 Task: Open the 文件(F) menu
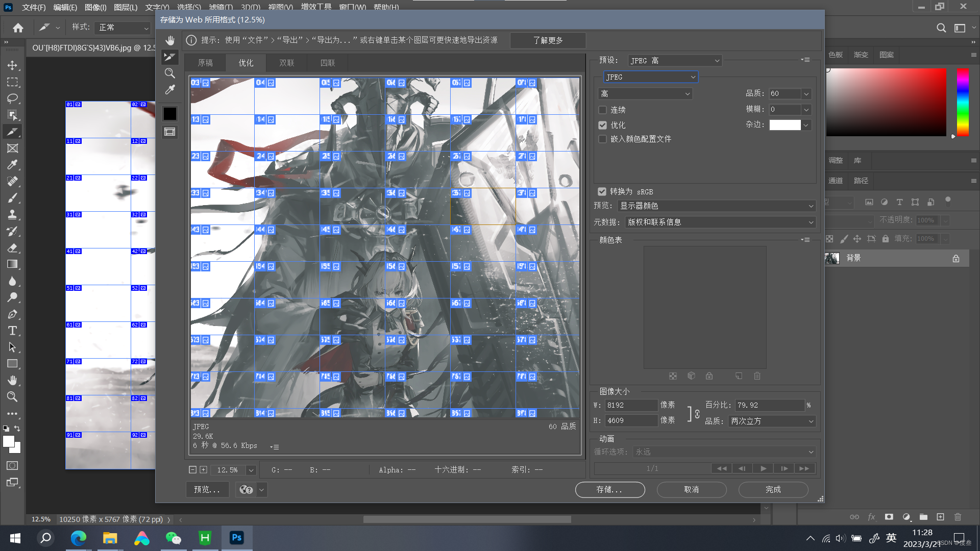[34, 7]
